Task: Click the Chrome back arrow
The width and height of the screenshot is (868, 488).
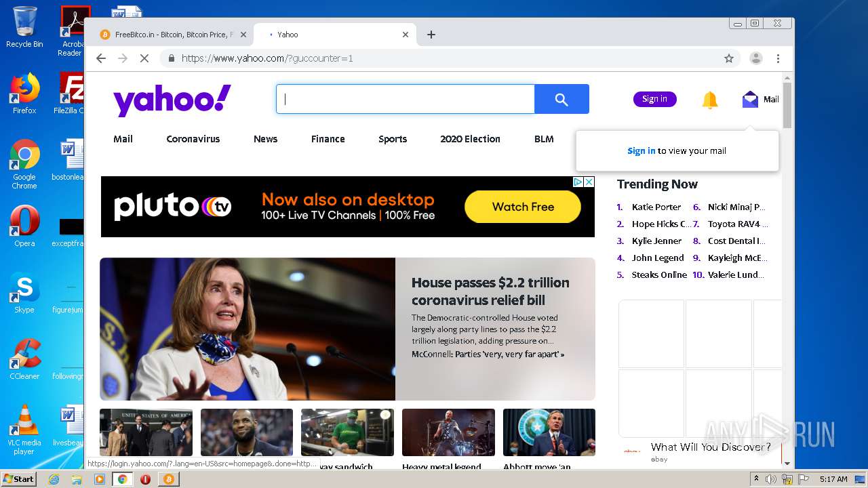Action: point(101,58)
